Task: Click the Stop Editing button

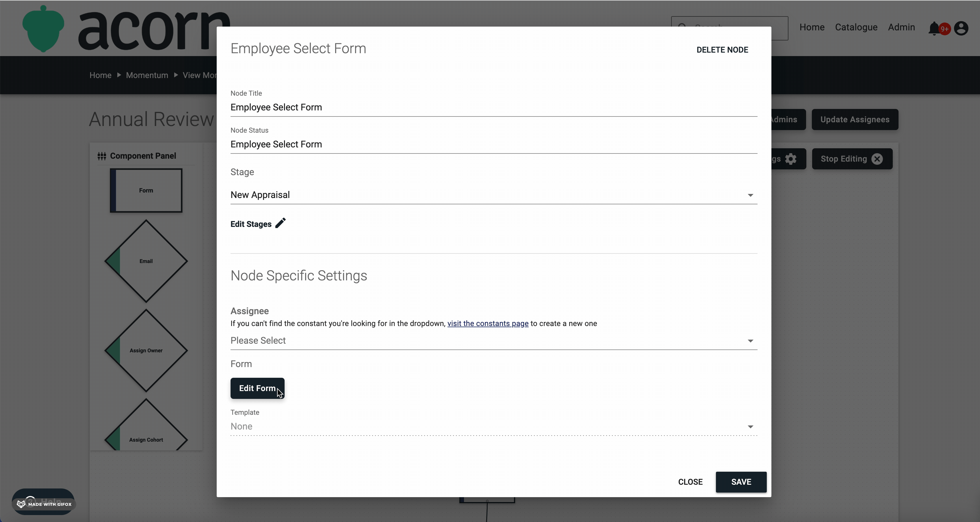Action: [852, 159]
